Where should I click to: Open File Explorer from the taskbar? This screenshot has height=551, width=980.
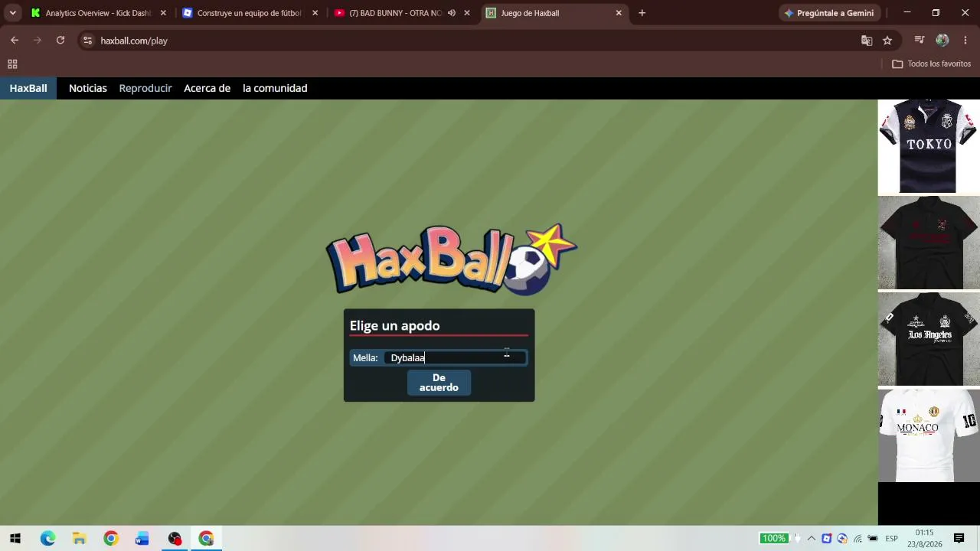[79, 539]
